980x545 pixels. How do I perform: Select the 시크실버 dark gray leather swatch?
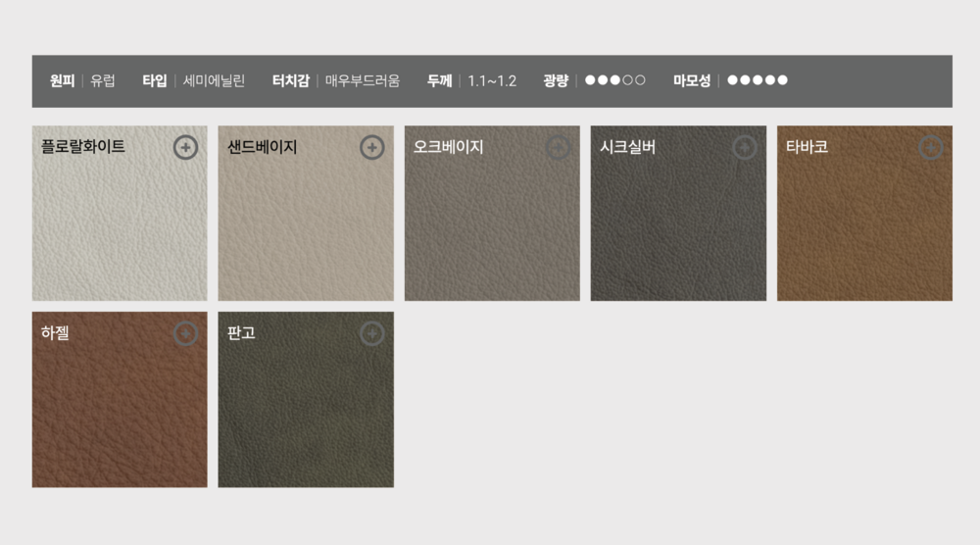678,225
